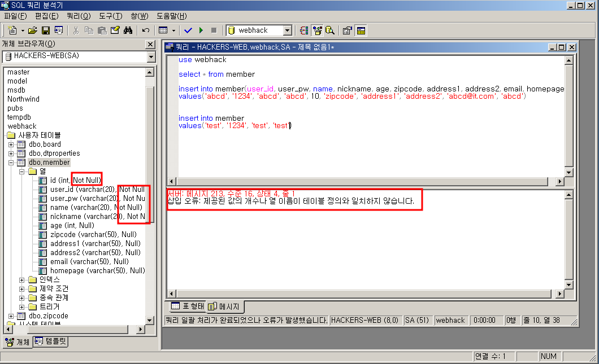Collapse the dbo.member table node
Viewport: 599px width, 364px height.
(x=11, y=163)
